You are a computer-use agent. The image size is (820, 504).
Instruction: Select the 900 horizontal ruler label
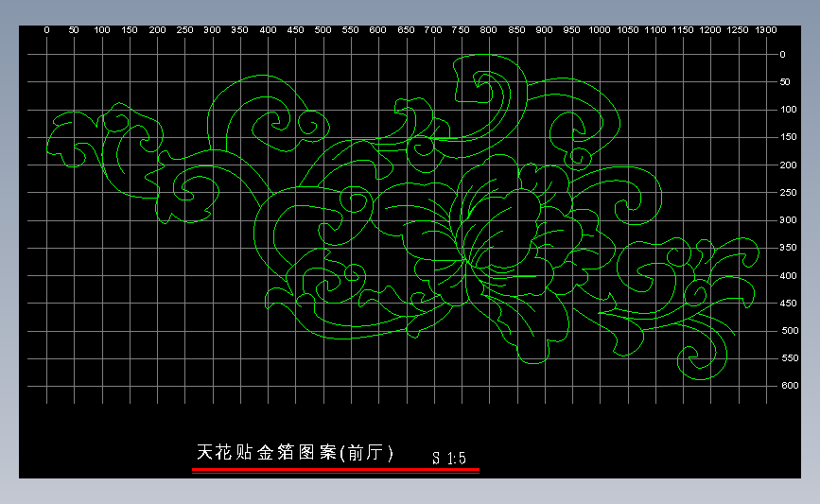(x=545, y=30)
